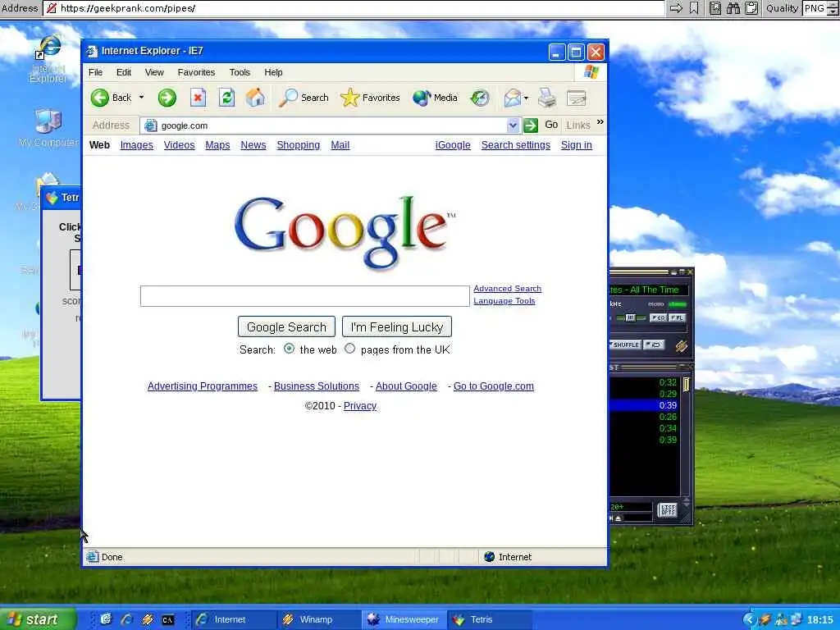Click outer address bar go arrow

click(676, 8)
